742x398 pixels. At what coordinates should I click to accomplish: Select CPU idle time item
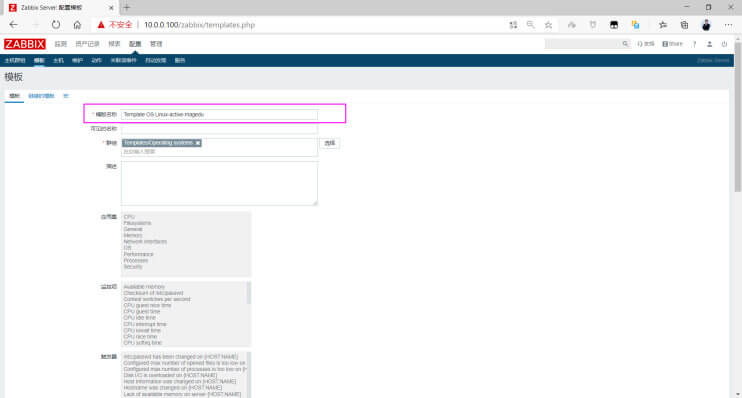(x=139, y=318)
